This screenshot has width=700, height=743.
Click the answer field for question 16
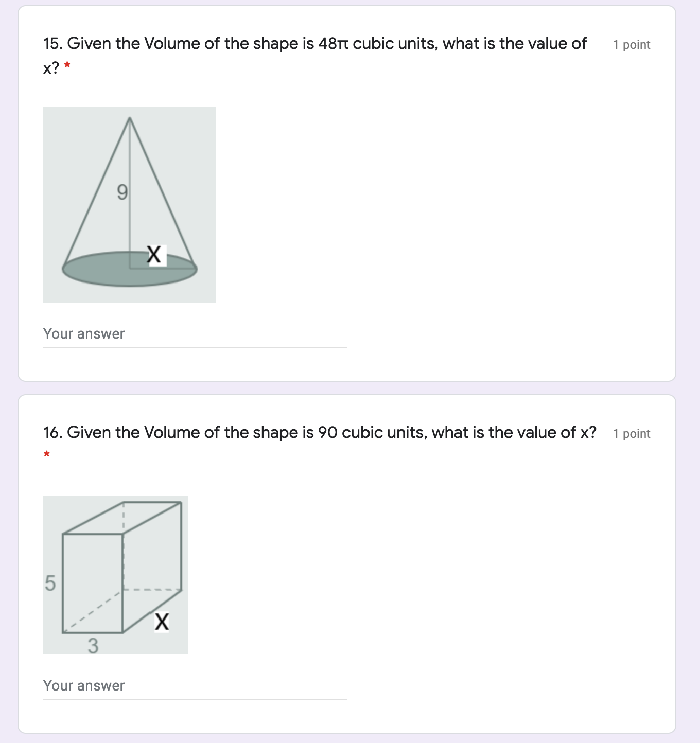(x=193, y=686)
